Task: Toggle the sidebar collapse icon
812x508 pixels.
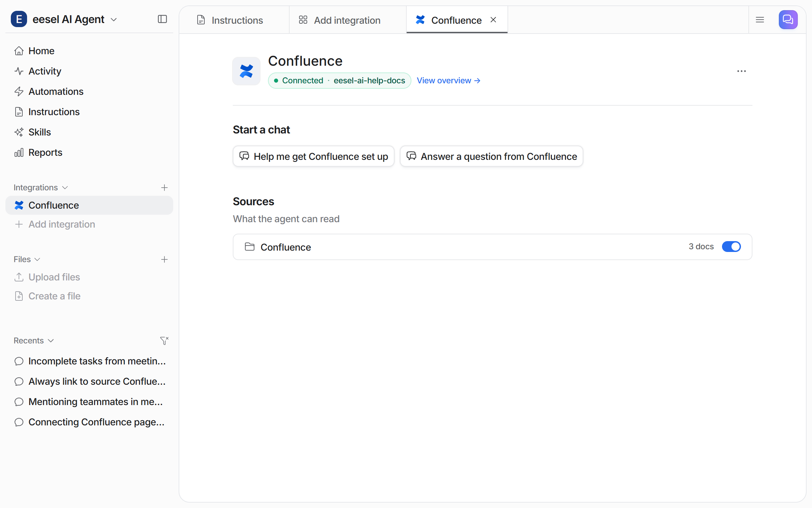Action: (162, 19)
